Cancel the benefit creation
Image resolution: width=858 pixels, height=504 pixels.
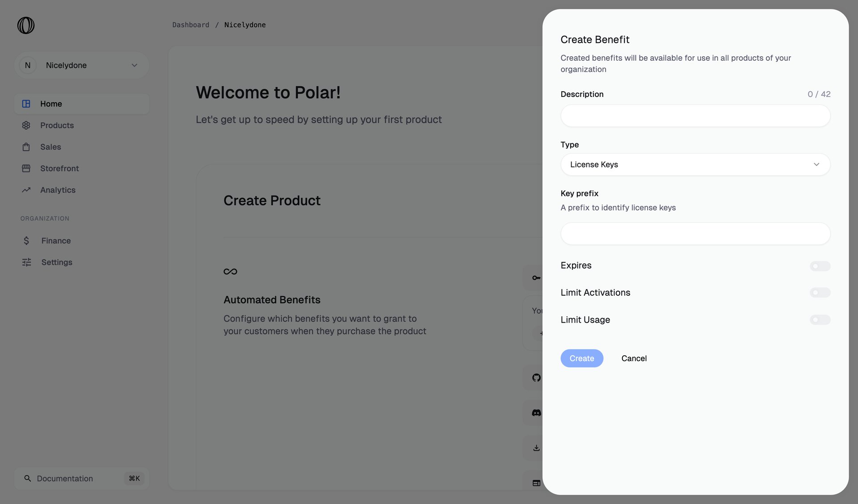click(x=634, y=358)
